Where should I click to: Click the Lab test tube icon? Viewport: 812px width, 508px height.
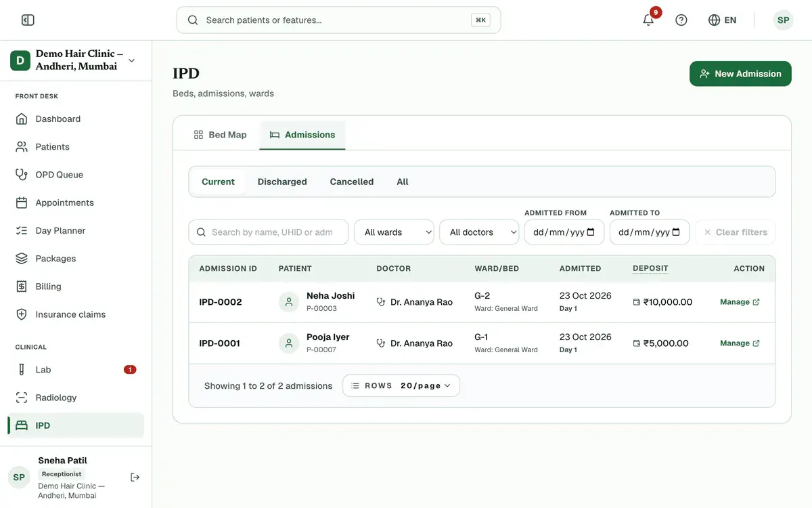click(22, 370)
